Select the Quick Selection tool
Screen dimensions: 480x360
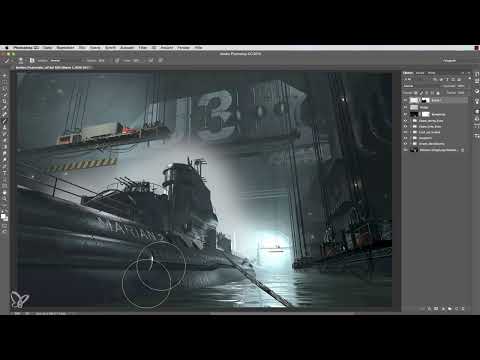pyautogui.click(x=4, y=95)
